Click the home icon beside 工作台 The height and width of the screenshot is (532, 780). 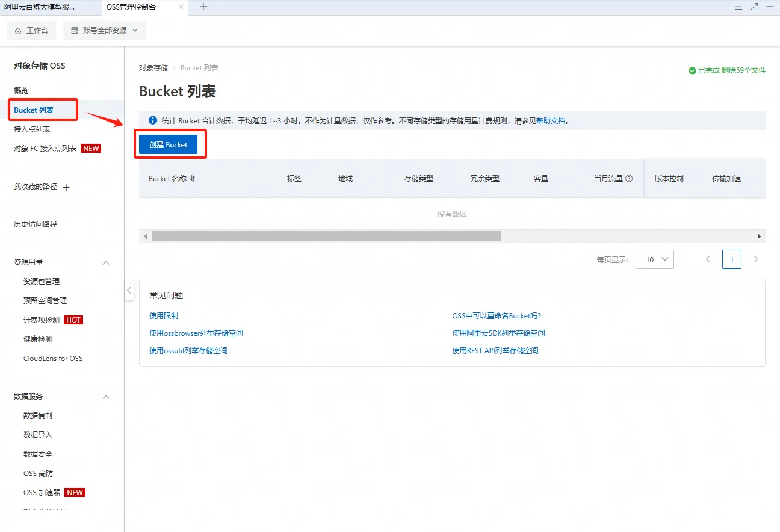pyautogui.click(x=18, y=31)
